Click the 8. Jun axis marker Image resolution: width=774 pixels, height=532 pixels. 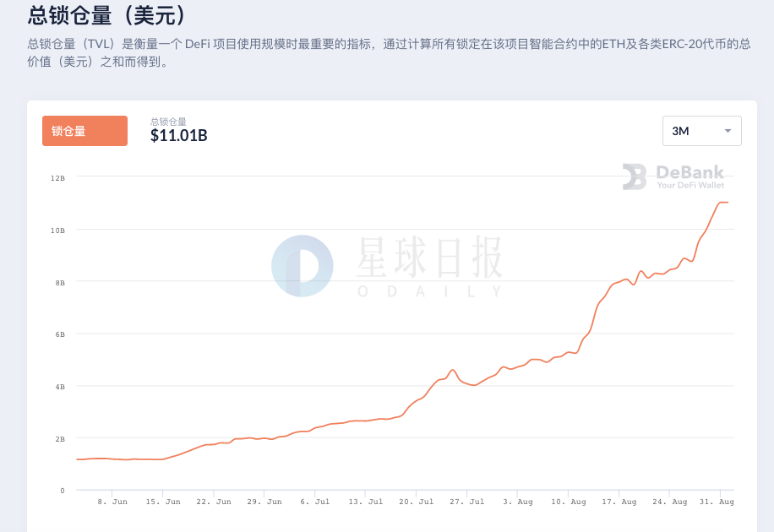coord(112,502)
